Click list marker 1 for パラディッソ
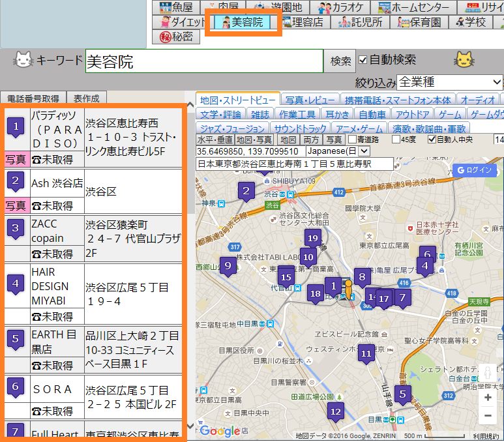Image resolution: width=504 pixels, height=442 pixels. click(x=16, y=127)
